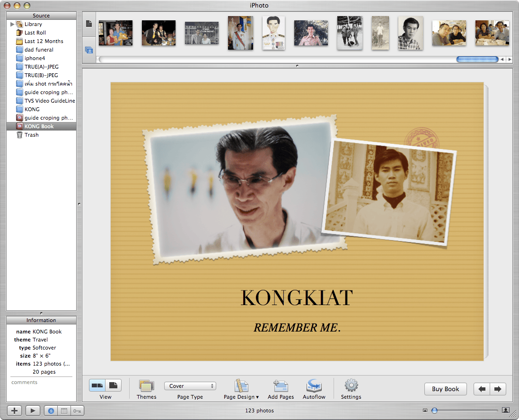Go to previous page arrow
Screen dimensions: 519x420
tap(482, 389)
